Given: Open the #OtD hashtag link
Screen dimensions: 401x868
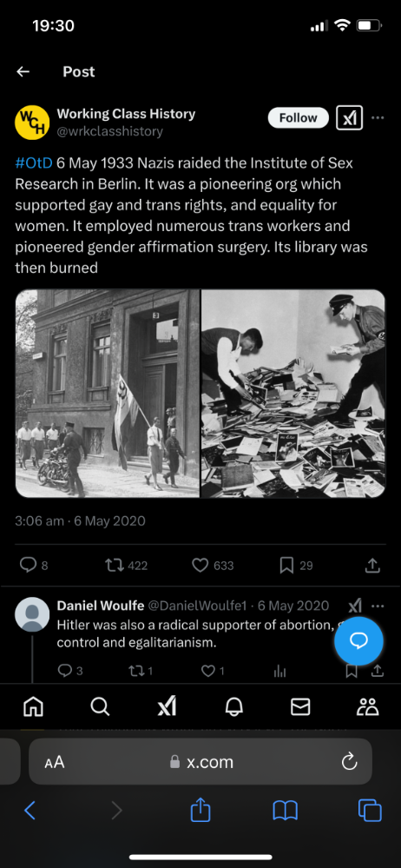Looking at the screenshot, I should (x=34, y=163).
